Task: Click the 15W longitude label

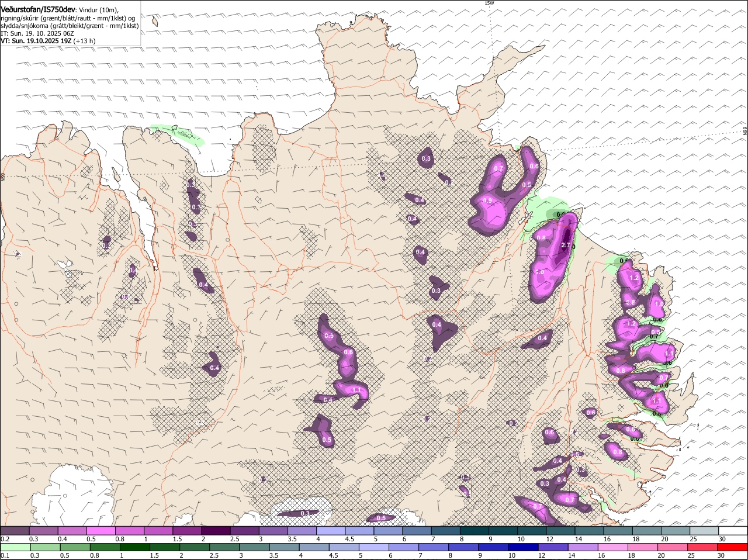Action: [x=489, y=3]
